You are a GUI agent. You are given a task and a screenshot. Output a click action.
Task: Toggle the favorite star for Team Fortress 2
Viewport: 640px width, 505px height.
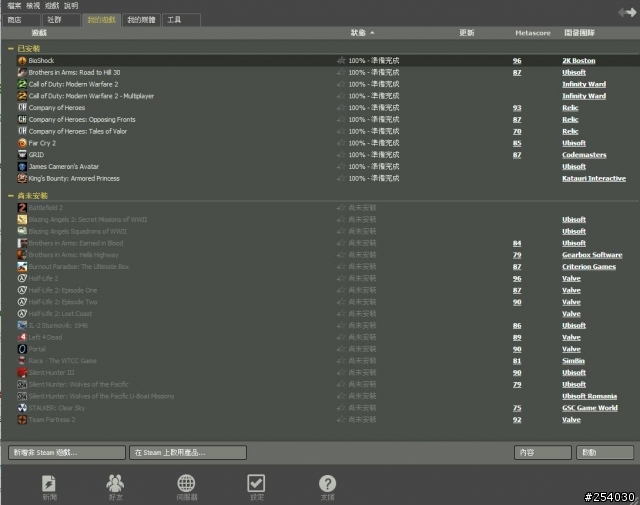click(341, 420)
